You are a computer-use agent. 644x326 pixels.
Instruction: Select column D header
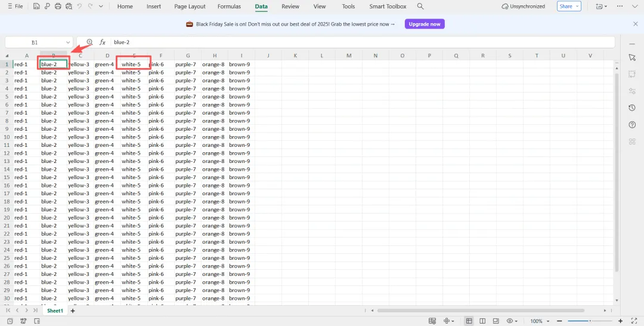click(x=107, y=56)
